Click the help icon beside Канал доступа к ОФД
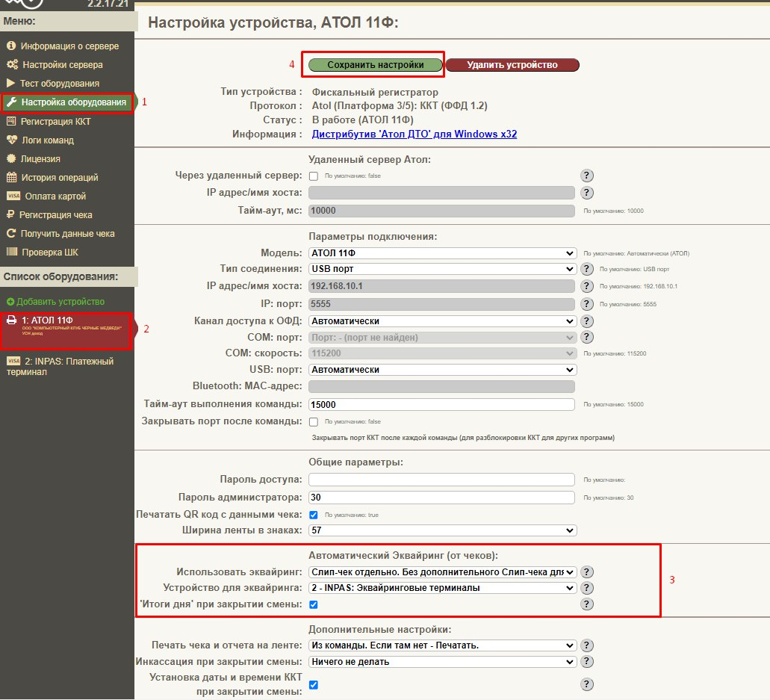The height and width of the screenshot is (700, 770). click(x=588, y=321)
